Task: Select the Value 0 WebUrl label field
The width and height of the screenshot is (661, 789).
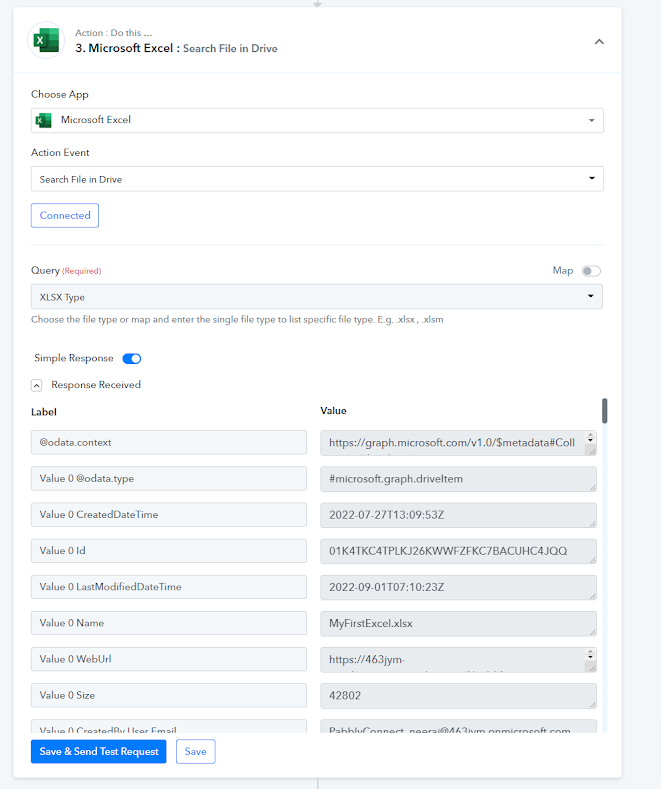Action: (x=169, y=659)
